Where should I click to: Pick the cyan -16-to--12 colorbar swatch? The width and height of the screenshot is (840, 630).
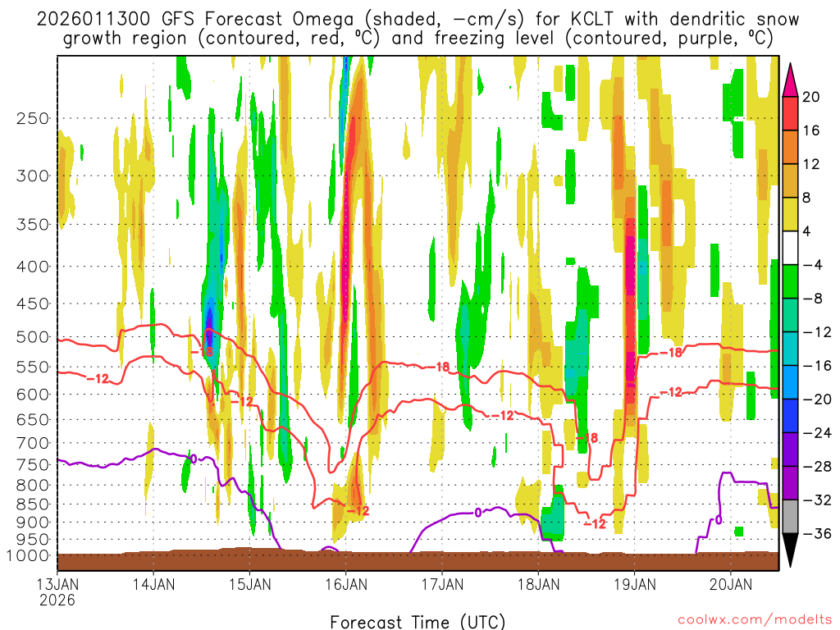(x=790, y=349)
